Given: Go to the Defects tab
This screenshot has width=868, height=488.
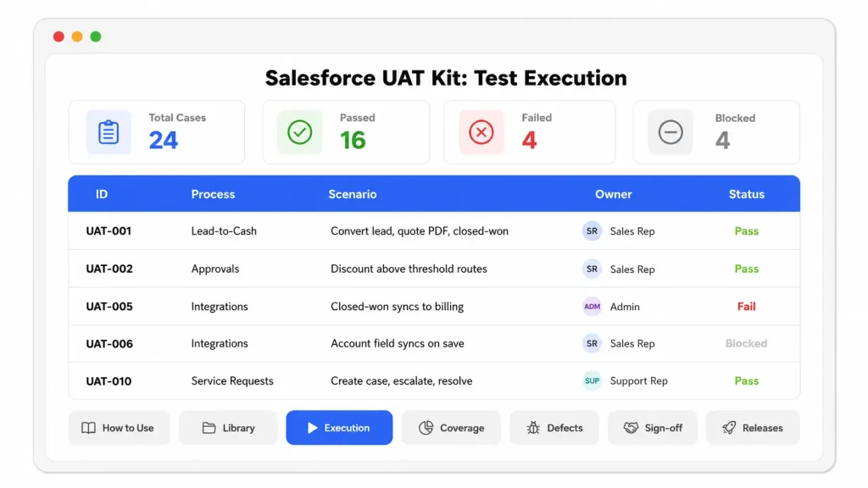Looking at the screenshot, I should click(x=554, y=428).
